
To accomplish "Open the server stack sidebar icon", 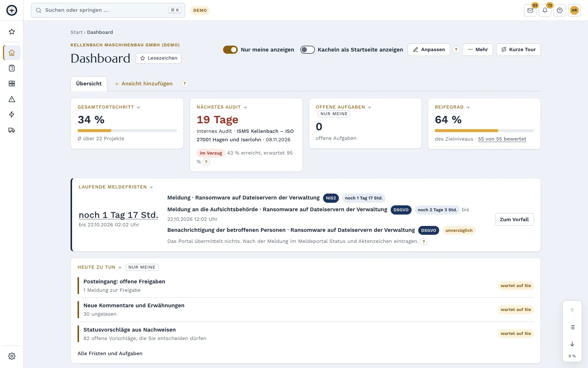I will pos(12,84).
